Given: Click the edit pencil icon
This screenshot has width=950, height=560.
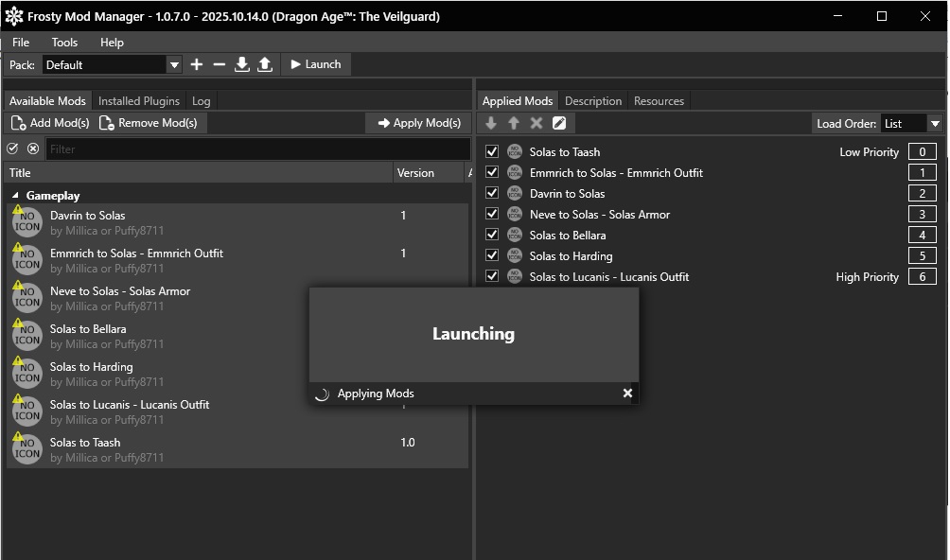Looking at the screenshot, I should point(559,123).
